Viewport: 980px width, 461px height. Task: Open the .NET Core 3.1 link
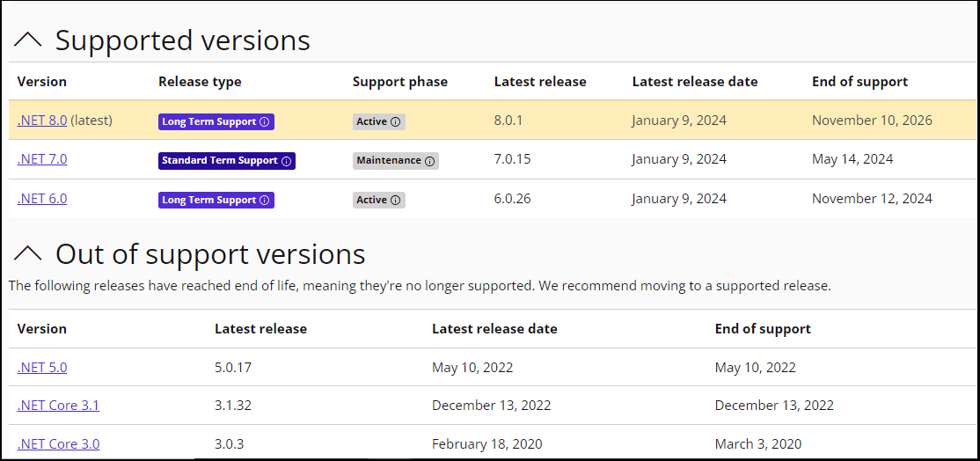pos(58,406)
